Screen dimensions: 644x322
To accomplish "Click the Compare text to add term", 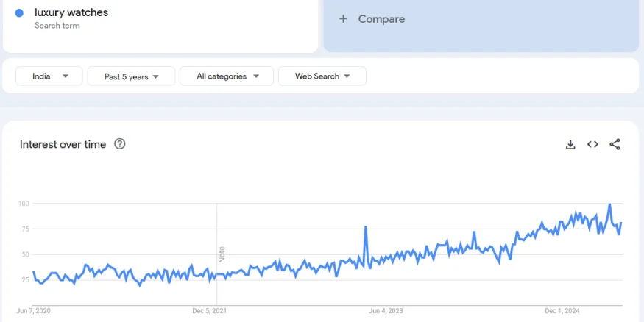I will click(381, 19).
